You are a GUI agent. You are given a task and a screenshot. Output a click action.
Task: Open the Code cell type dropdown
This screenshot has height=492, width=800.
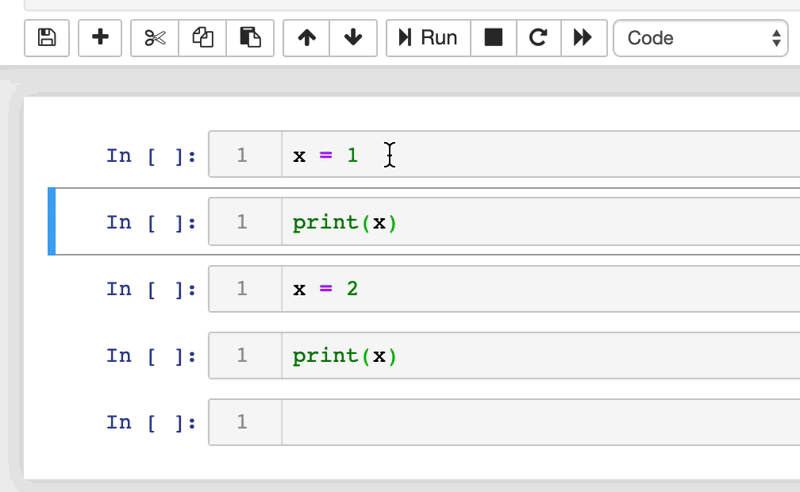[701, 38]
